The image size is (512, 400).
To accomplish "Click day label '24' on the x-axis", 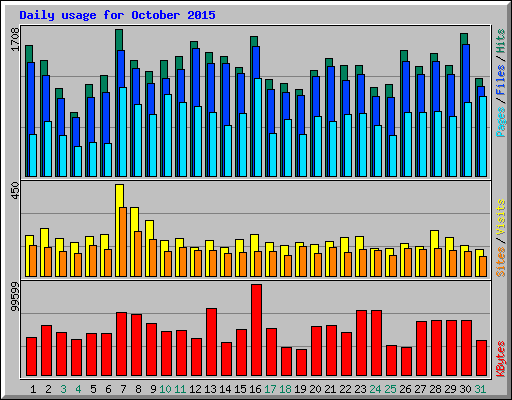I will (x=375, y=389).
